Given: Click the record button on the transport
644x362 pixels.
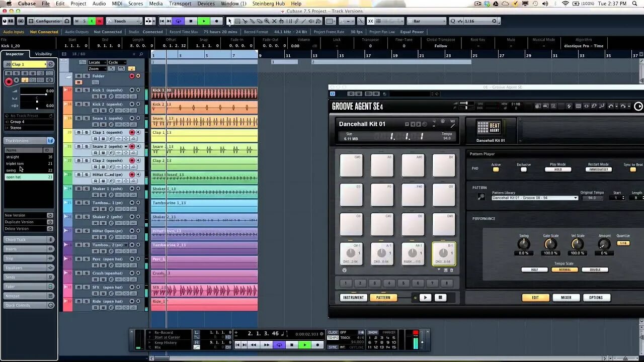Looking at the screenshot, I should [317, 345].
